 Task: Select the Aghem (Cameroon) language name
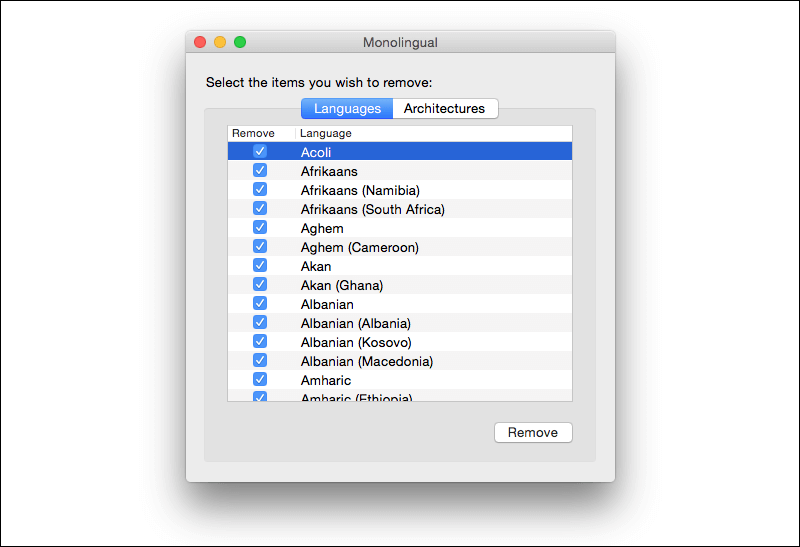point(360,247)
